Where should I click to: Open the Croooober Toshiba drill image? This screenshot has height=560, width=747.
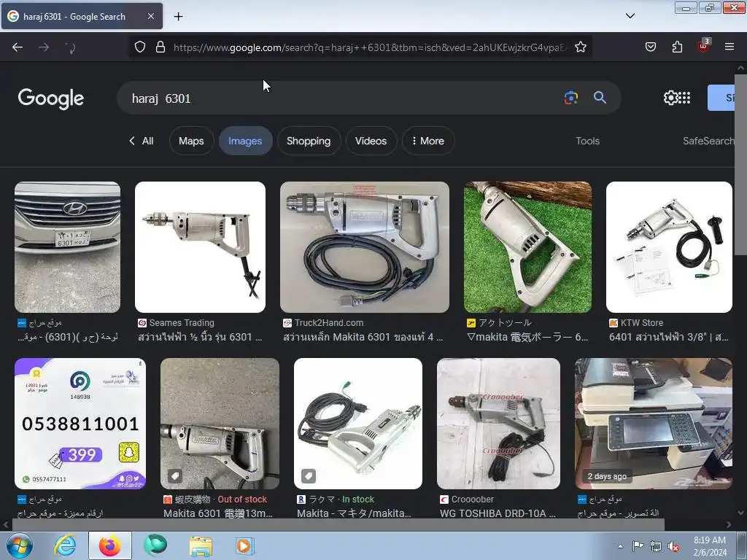tap(498, 424)
